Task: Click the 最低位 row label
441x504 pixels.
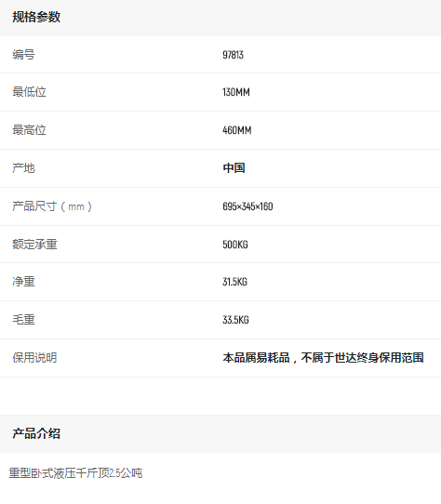Action: [29, 92]
